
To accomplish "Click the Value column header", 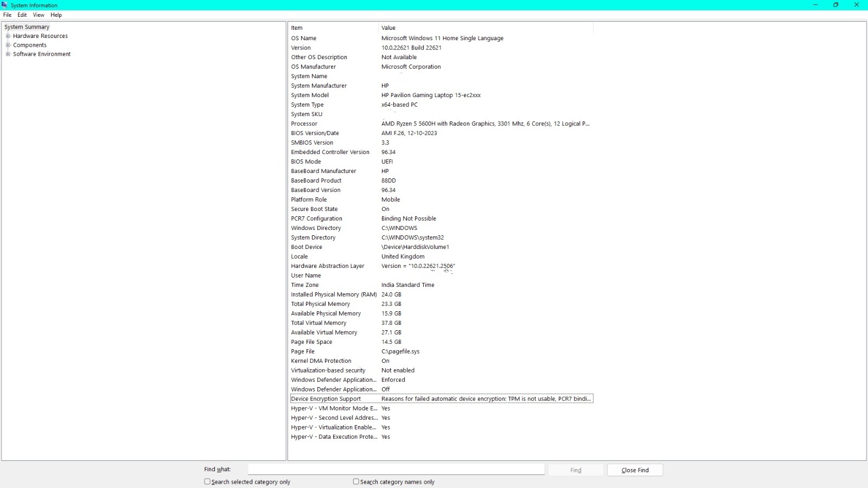I will [486, 28].
